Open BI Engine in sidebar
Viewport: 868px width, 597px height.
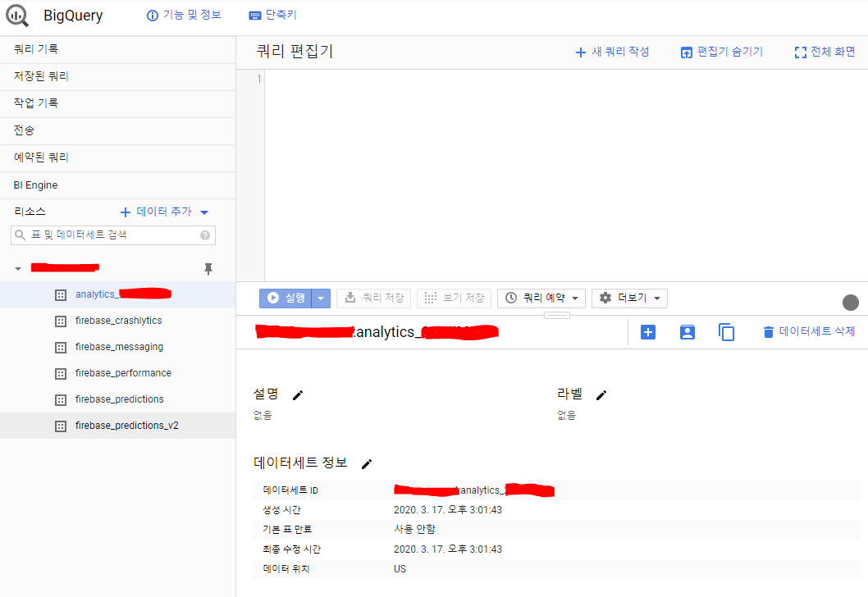point(117,185)
